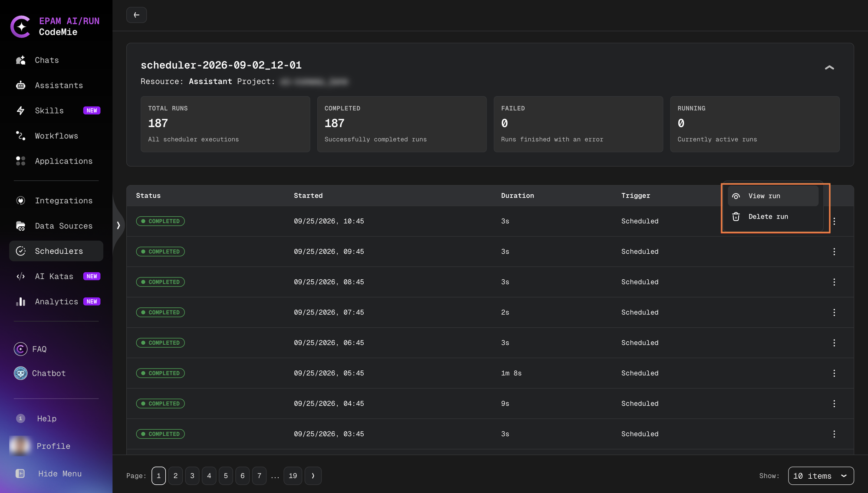This screenshot has height=493, width=868.
Task: Select Delete run from context menu
Action: [x=773, y=217]
